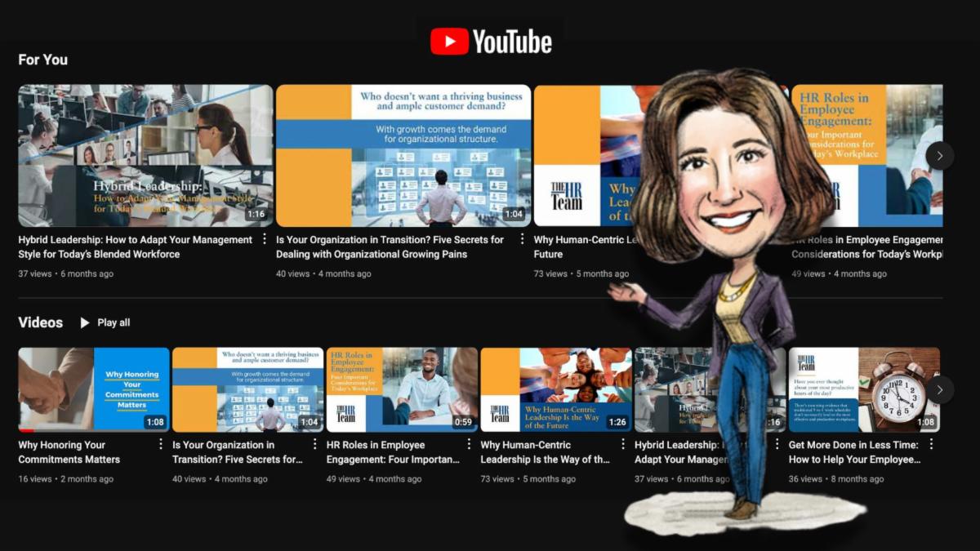The width and height of the screenshot is (980, 551).
Task: Open three-dot menu for Hybrid Leadership in Videos row
Action: (x=777, y=444)
